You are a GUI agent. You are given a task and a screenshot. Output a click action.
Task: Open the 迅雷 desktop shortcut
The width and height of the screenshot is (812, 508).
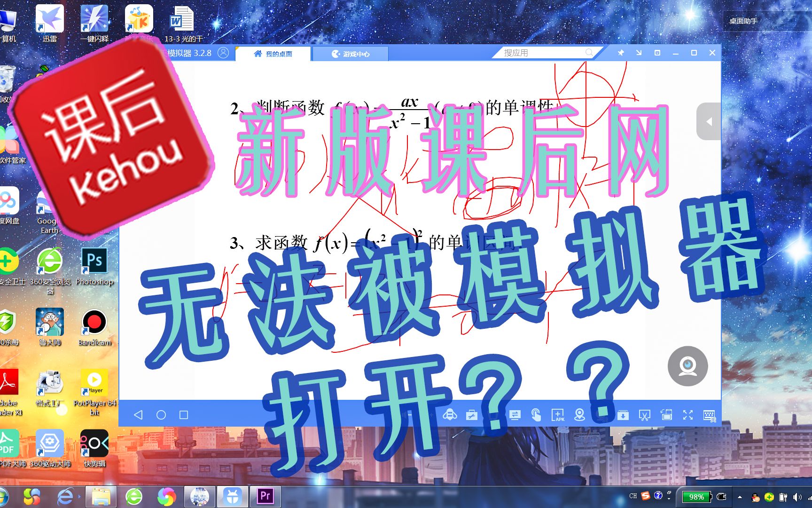pyautogui.click(x=49, y=23)
